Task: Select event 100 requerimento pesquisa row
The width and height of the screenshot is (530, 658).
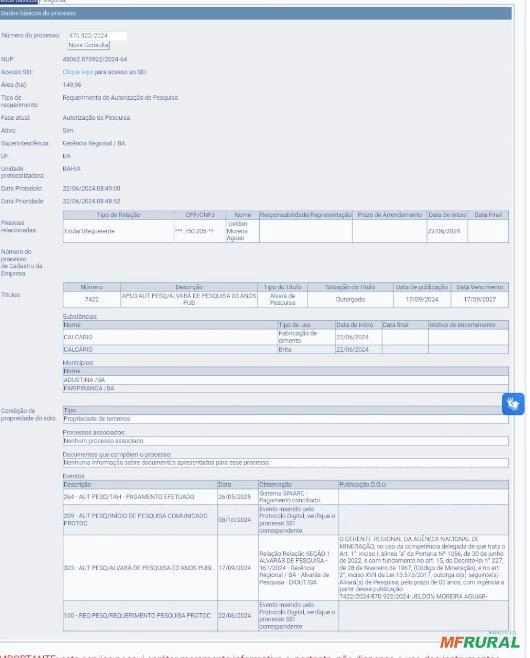Action: click(x=285, y=615)
